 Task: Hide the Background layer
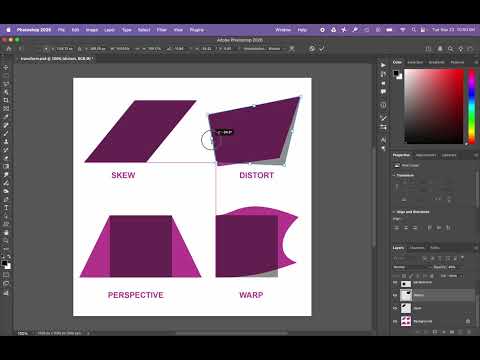pos(395,321)
